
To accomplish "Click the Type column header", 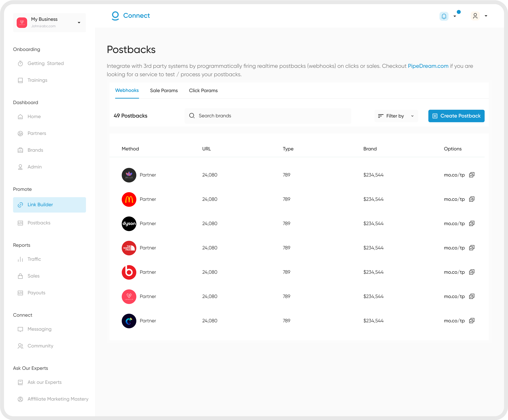I will [x=288, y=149].
